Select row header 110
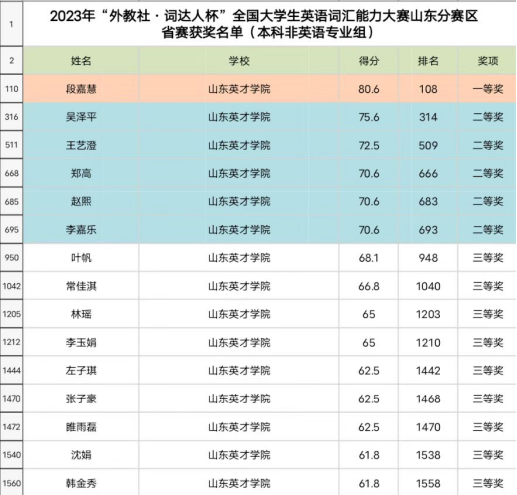Screen dimensions: 517x495 tap(11, 89)
